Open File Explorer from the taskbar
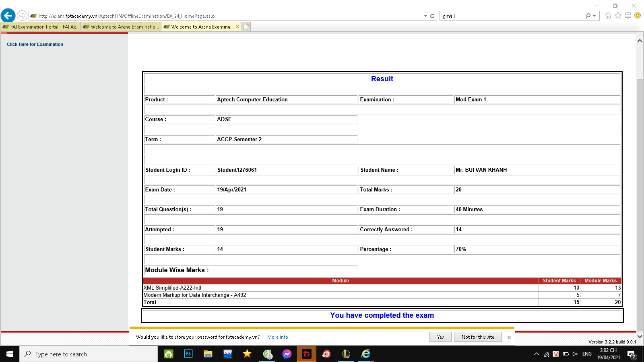 (208, 354)
